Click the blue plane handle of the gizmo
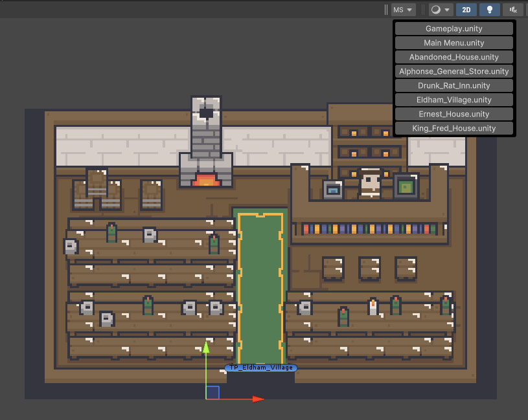528x420 pixels. pyautogui.click(x=214, y=392)
